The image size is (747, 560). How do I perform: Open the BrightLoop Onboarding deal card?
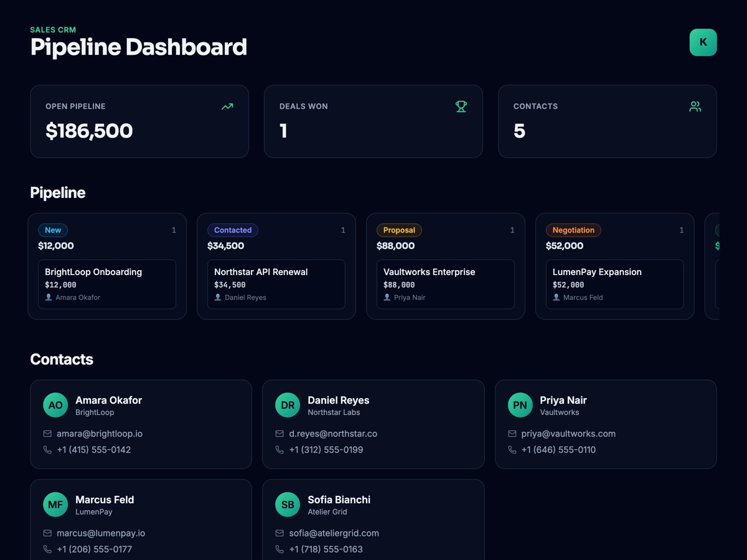coord(107,284)
